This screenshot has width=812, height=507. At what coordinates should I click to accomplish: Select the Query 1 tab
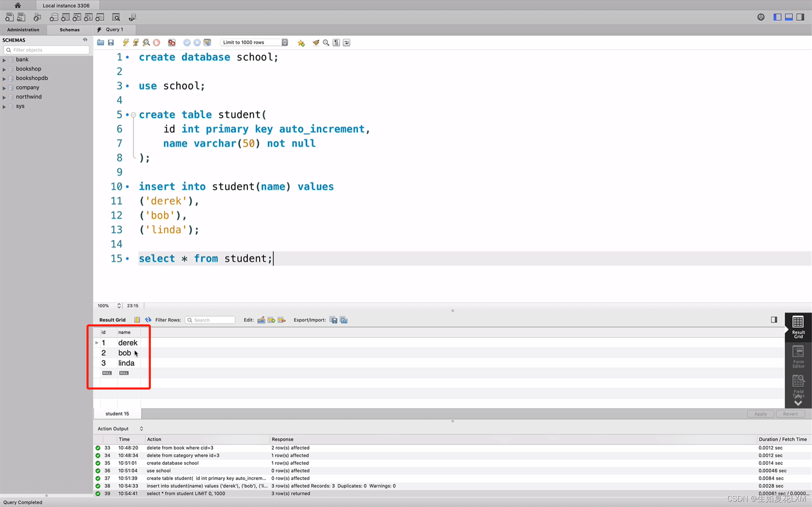[114, 30]
